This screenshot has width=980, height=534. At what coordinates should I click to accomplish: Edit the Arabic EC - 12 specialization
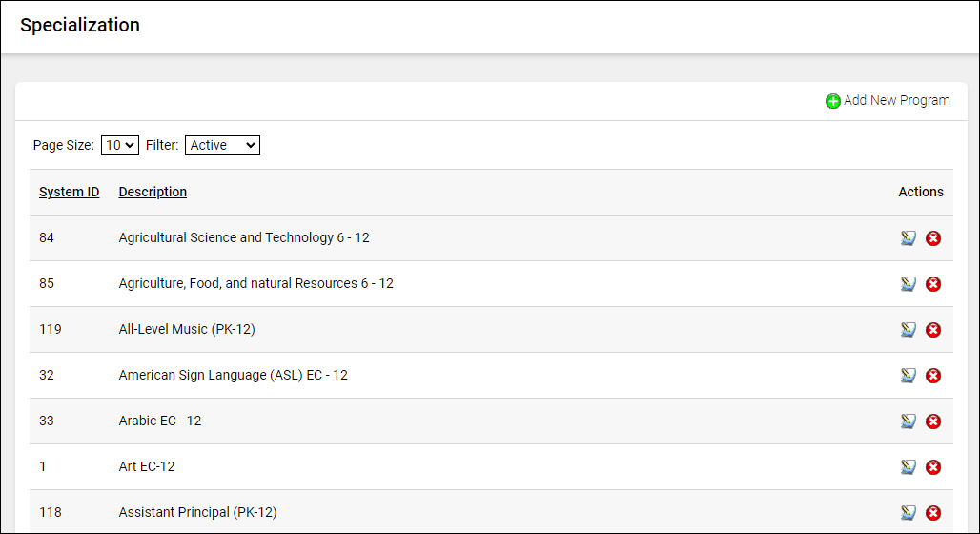pyautogui.click(x=909, y=421)
